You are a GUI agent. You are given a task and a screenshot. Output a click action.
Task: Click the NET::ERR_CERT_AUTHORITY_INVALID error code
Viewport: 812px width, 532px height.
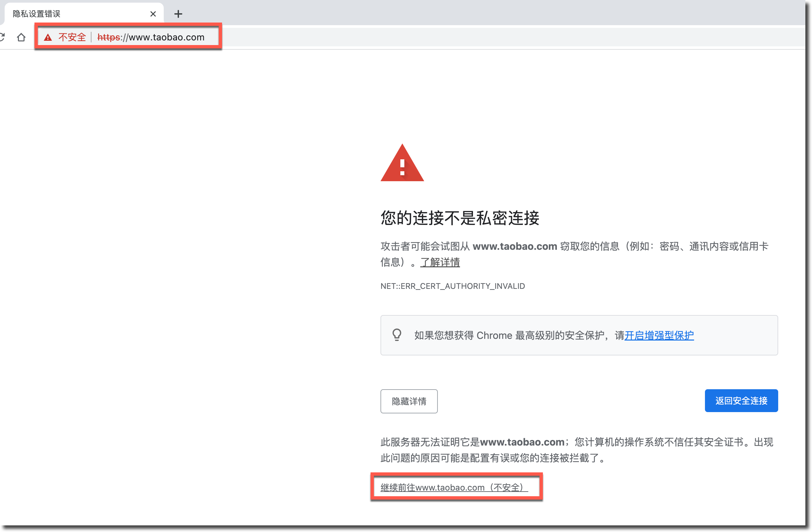(452, 286)
